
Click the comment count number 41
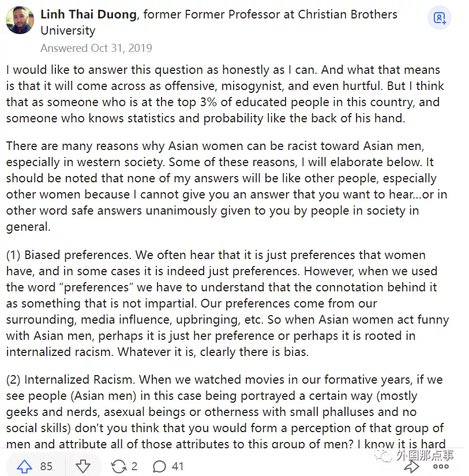tap(178, 466)
